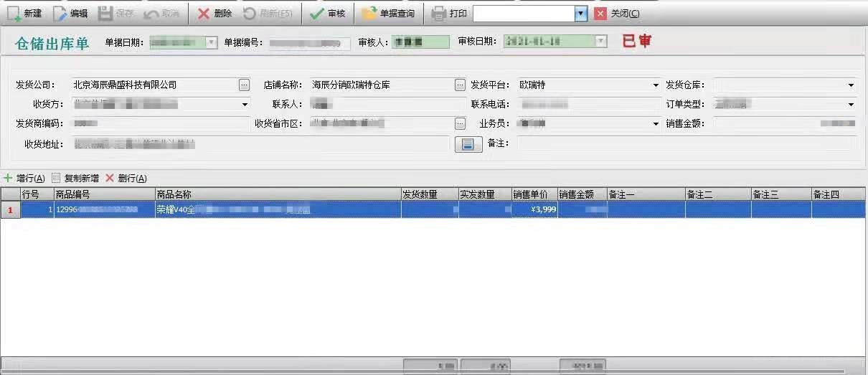Click the 关闭(C) close button
The height and width of the screenshot is (375, 868).
(x=617, y=13)
